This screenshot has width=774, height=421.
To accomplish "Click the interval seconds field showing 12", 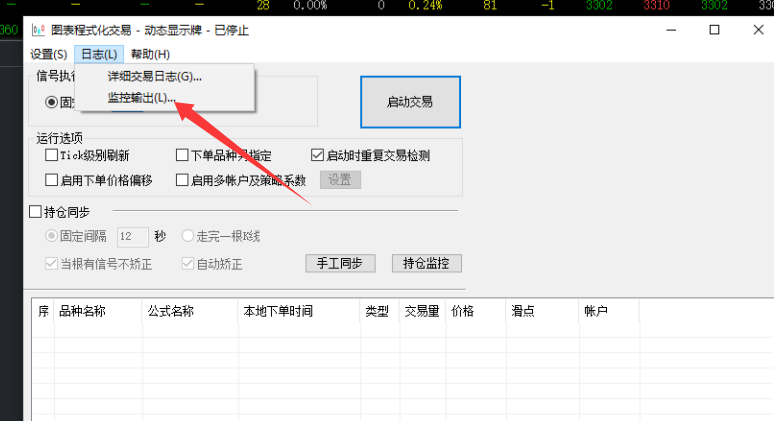I will 132,236.
